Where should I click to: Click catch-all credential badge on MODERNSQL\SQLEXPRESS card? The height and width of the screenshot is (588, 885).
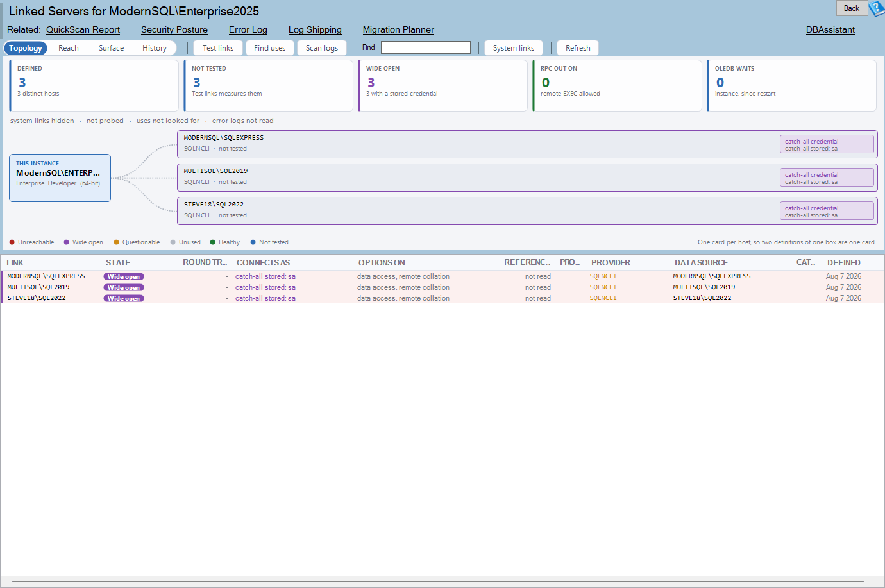point(827,144)
